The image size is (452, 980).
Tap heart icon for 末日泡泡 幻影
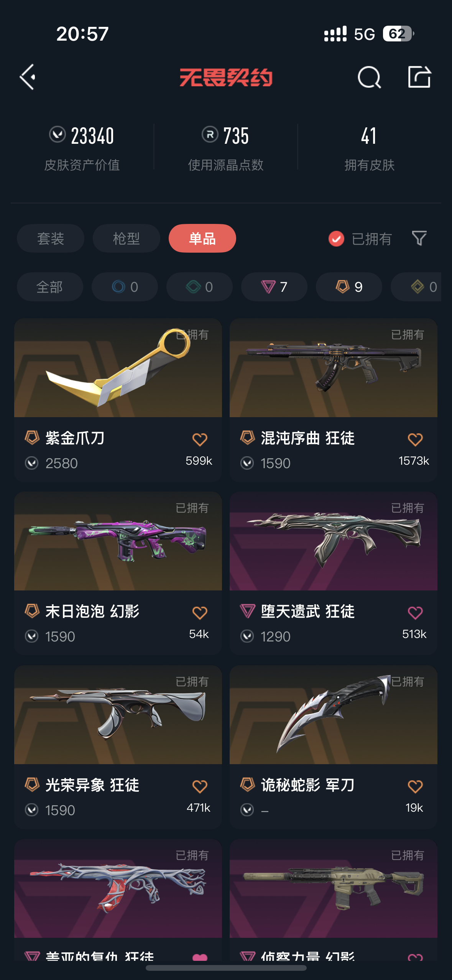(200, 613)
